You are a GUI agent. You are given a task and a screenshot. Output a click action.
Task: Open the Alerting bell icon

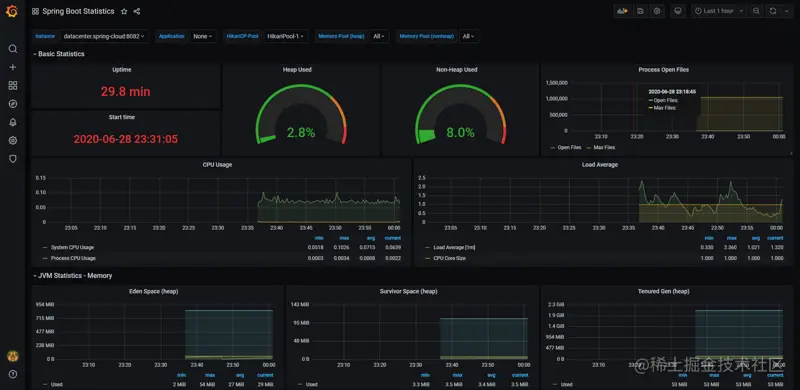[13, 123]
